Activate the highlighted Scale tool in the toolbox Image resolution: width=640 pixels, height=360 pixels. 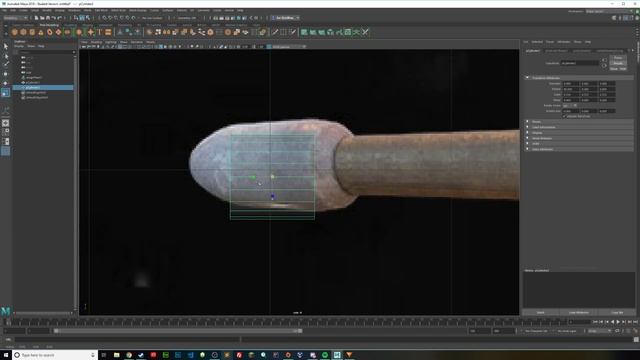tap(6, 93)
